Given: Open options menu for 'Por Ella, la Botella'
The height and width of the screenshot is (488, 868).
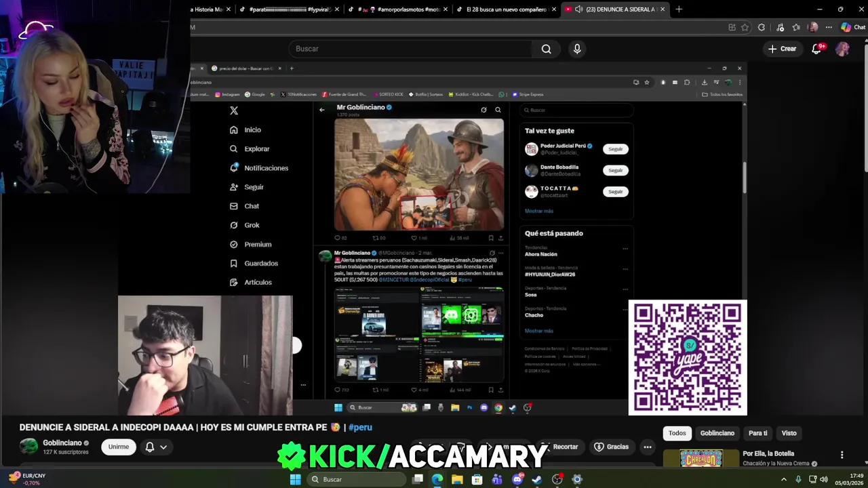Looking at the screenshot, I should [x=842, y=455].
